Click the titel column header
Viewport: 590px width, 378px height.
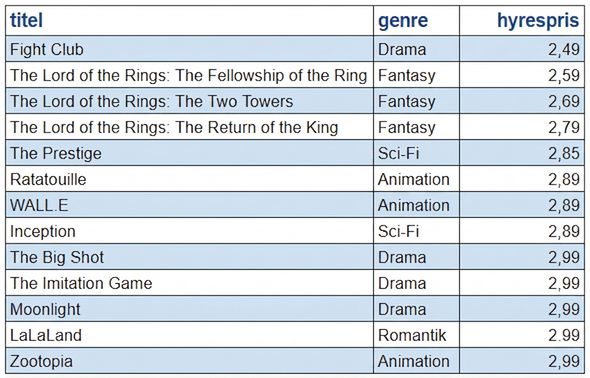(189, 20)
